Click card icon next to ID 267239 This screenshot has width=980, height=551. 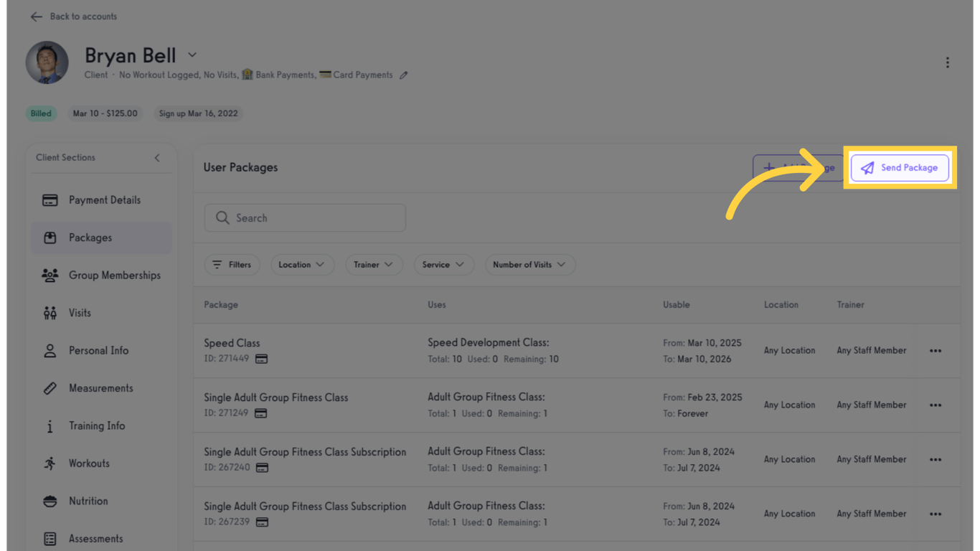[x=262, y=522]
